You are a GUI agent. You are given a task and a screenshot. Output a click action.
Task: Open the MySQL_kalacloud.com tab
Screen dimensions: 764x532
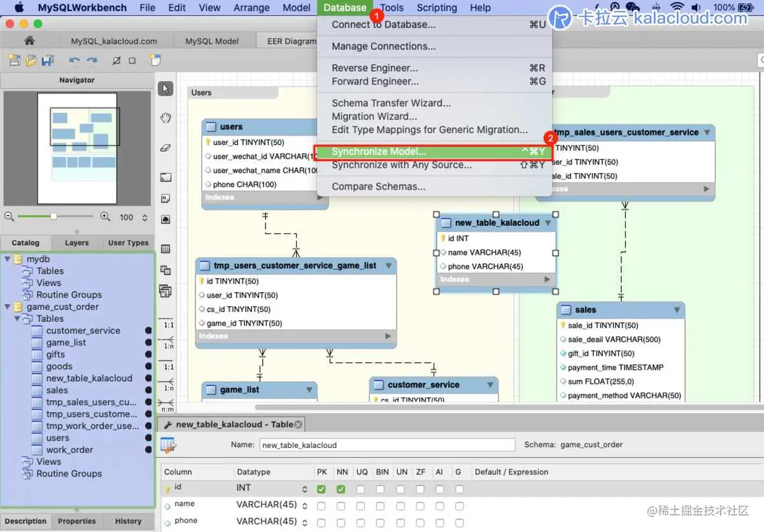(114, 41)
